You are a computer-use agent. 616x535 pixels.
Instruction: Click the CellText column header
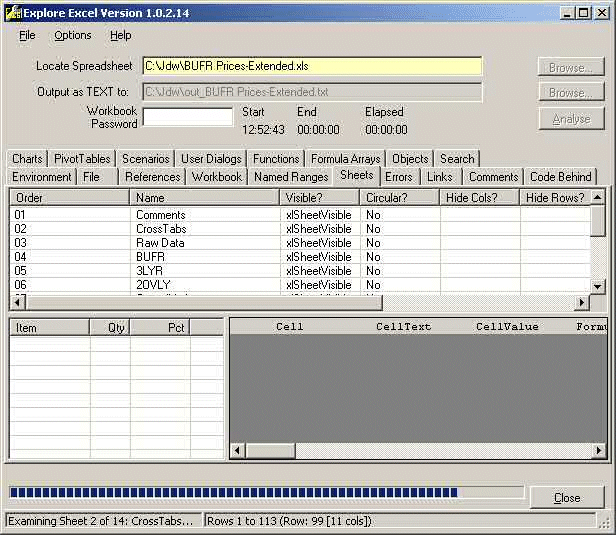point(403,326)
